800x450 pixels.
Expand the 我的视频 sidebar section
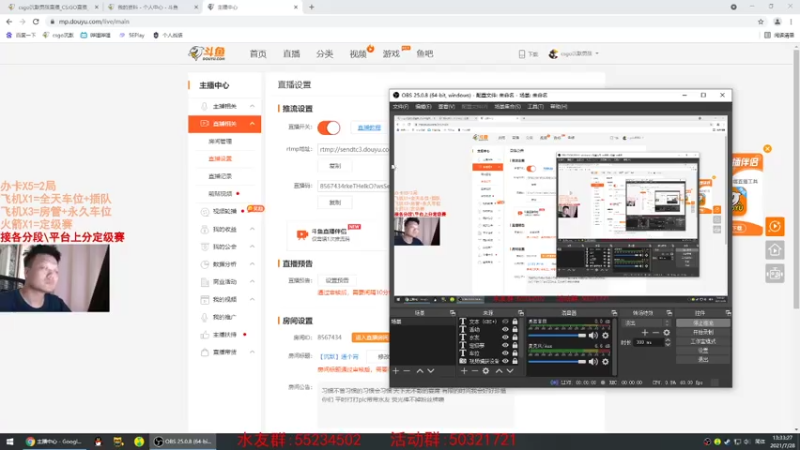click(x=252, y=299)
